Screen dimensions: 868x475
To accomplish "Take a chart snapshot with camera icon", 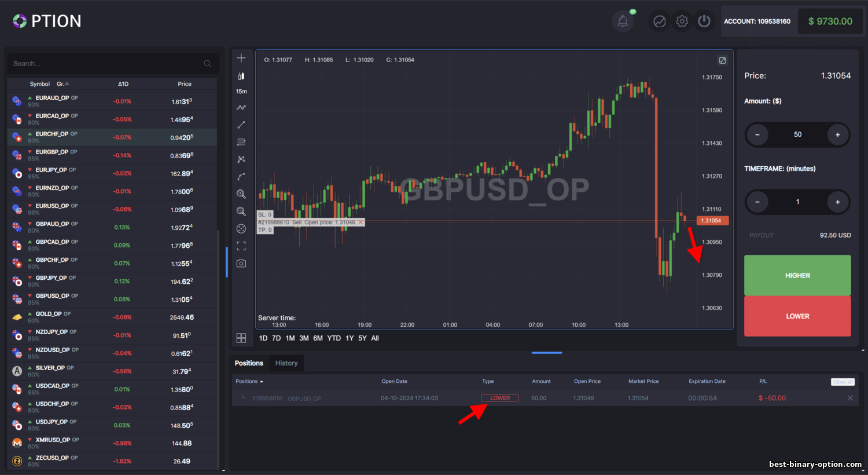I will (x=241, y=263).
